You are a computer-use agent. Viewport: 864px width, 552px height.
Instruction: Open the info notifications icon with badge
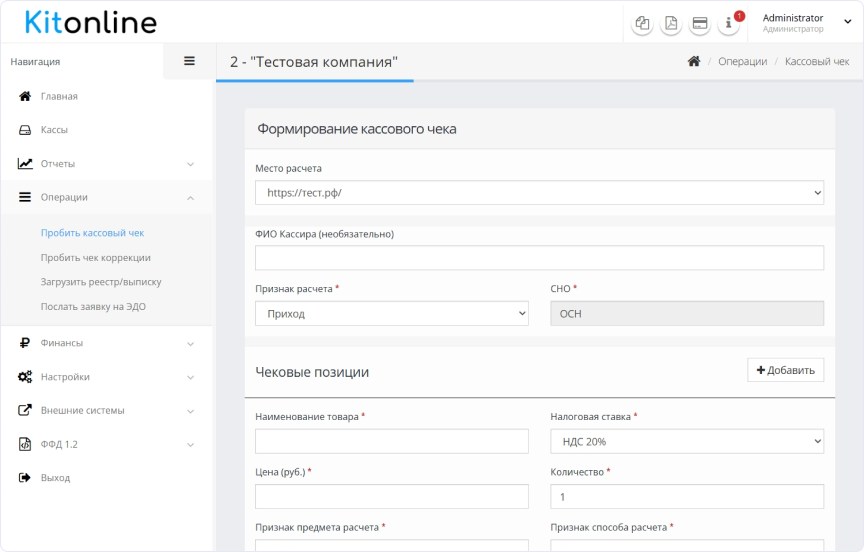click(x=729, y=23)
